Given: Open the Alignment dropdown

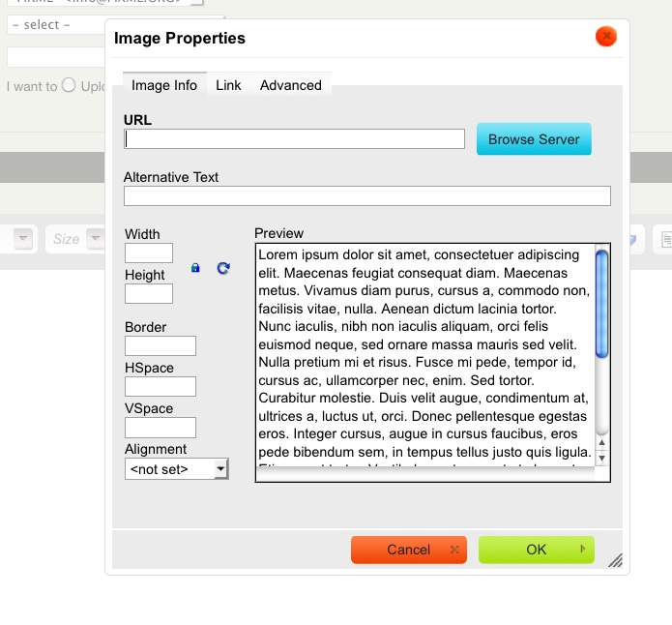Looking at the screenshot, I should (176, 469).
